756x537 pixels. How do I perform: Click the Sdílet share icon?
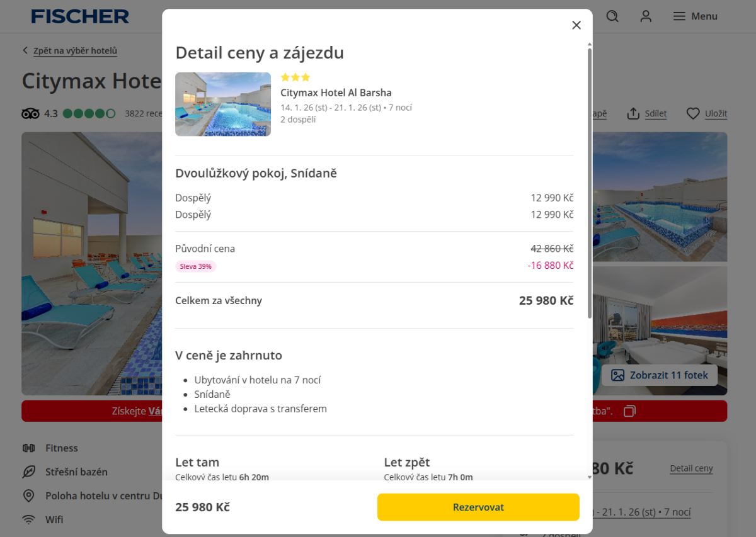point(633,113)
